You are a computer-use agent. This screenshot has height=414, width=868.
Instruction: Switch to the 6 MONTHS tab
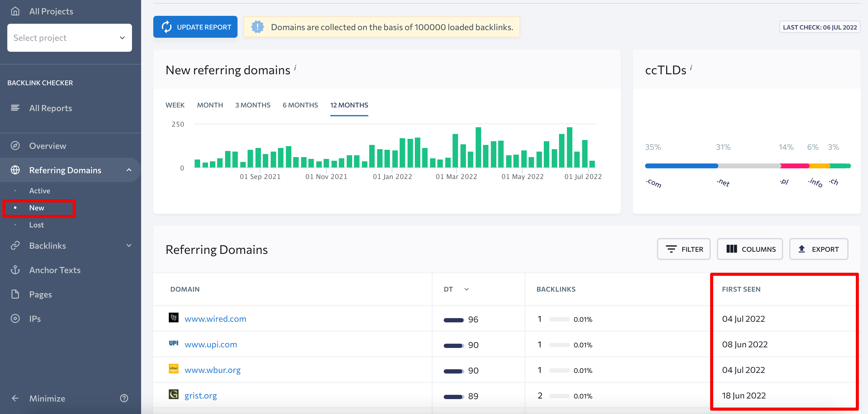[300, 105]
